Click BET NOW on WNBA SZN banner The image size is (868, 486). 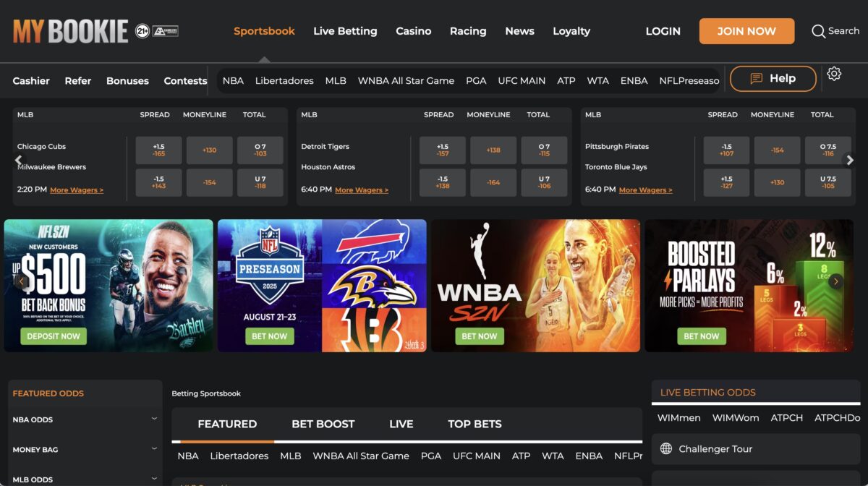pos(479,336)
